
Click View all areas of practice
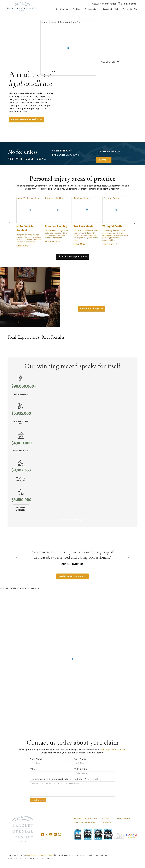[72, 256]
